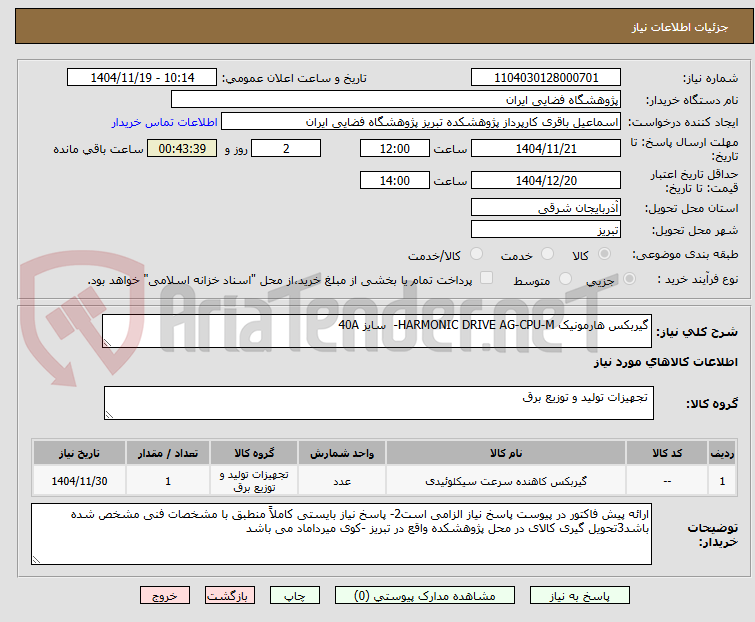The height and width of the screenshot is (622, 755).
Task: Click the general description box HARMONIC DRIVE
Action: tap(377, 331)
